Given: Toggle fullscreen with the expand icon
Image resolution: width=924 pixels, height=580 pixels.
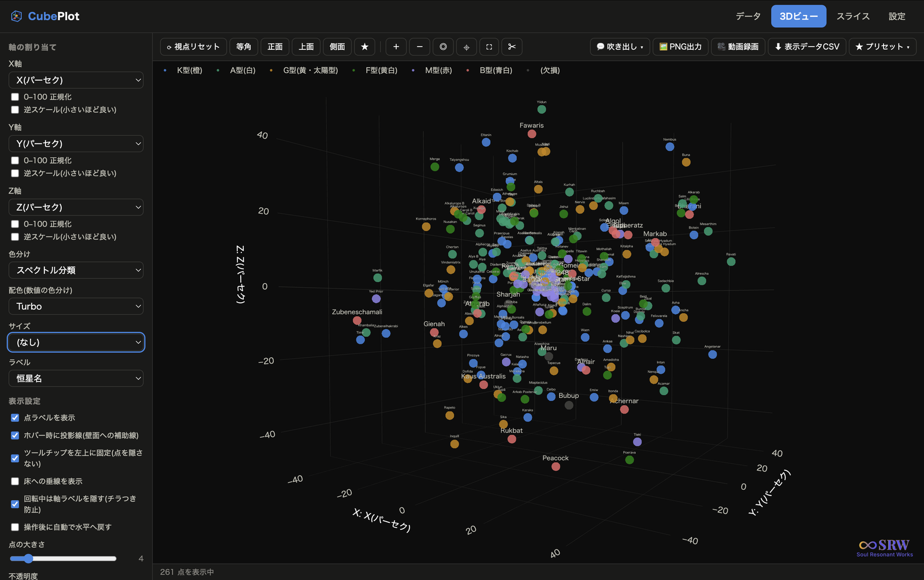Looking at the screenshot, I should click(x=489, y=47).
